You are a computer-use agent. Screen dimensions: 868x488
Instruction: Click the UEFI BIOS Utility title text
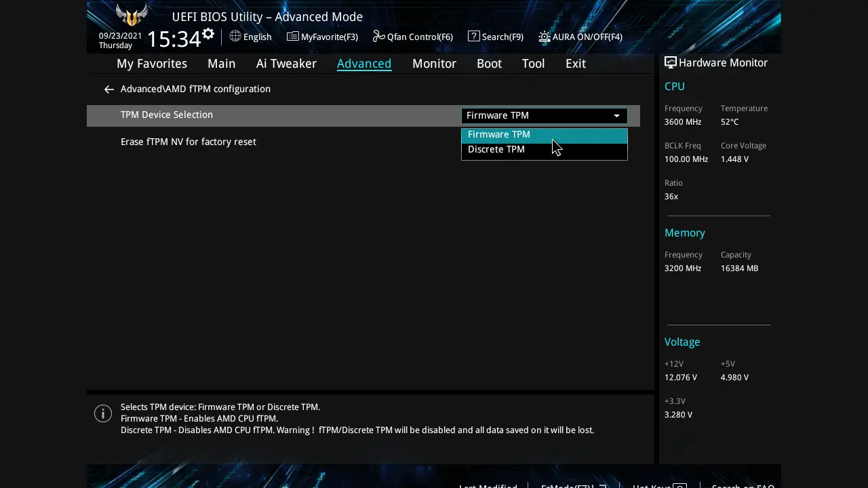(x=267, y=17)
